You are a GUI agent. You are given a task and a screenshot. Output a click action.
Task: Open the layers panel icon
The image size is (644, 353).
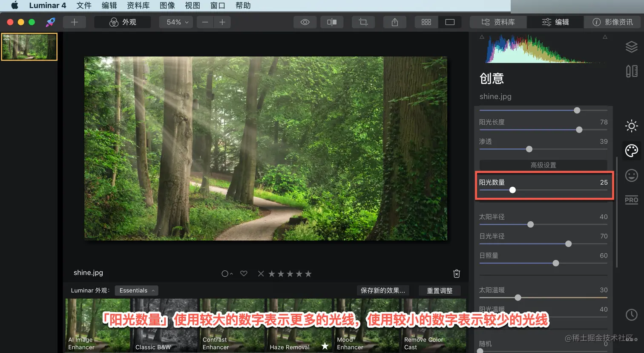pyautogui.click(x=631, y=47)
